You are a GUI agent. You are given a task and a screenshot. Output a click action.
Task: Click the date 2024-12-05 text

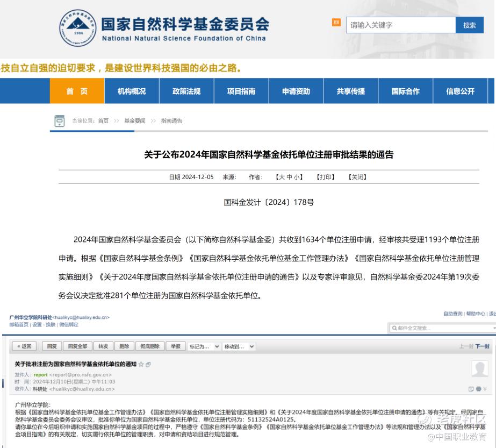198,177
